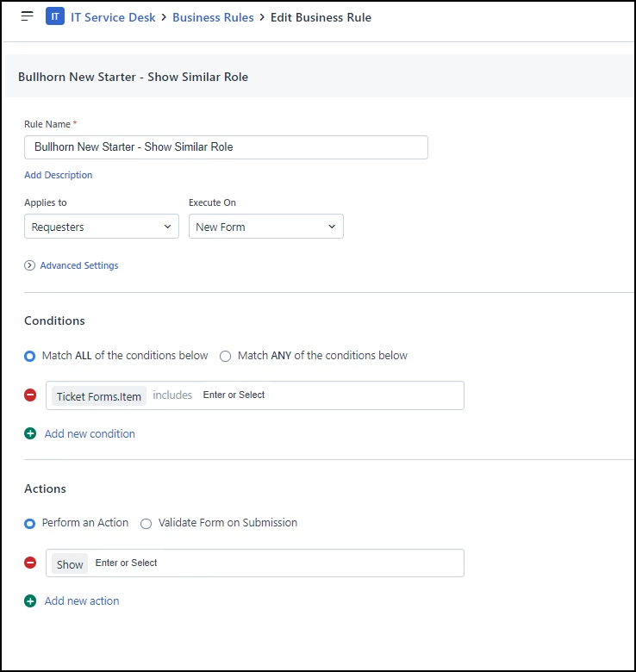Select Perform an Action radio button
Viewport: 636px width, 672px height.
point(29,523)
